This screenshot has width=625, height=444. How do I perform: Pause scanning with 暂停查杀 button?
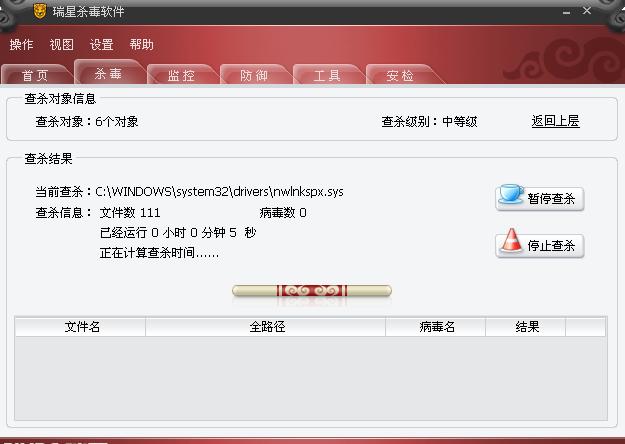click(x=540, y=198)
